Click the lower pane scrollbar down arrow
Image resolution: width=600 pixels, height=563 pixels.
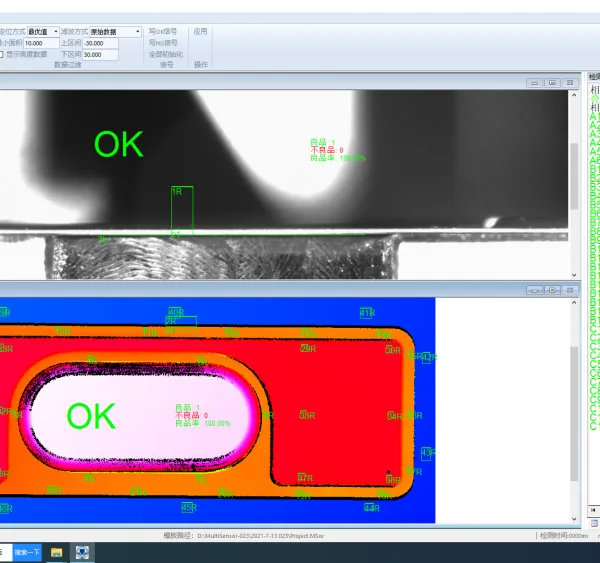(574, 519)
